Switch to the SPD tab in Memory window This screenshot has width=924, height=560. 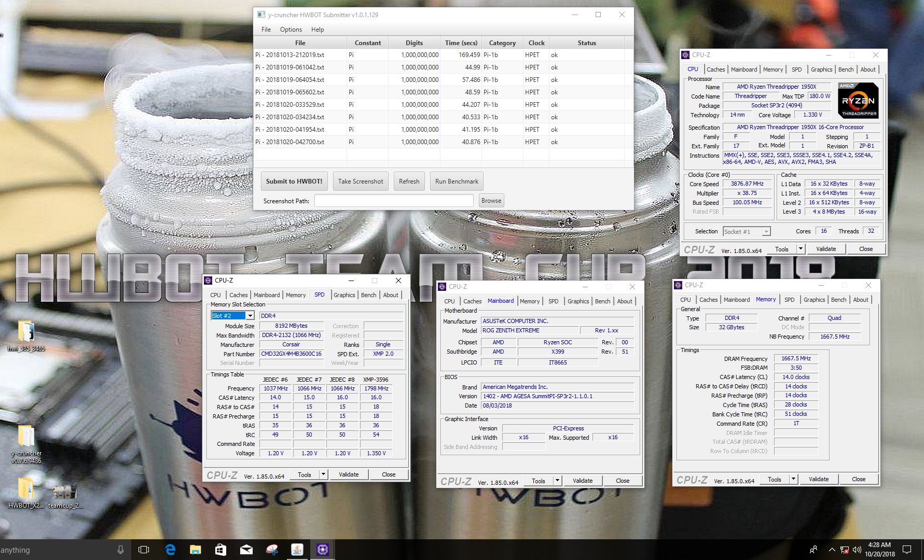click(789, 300)
